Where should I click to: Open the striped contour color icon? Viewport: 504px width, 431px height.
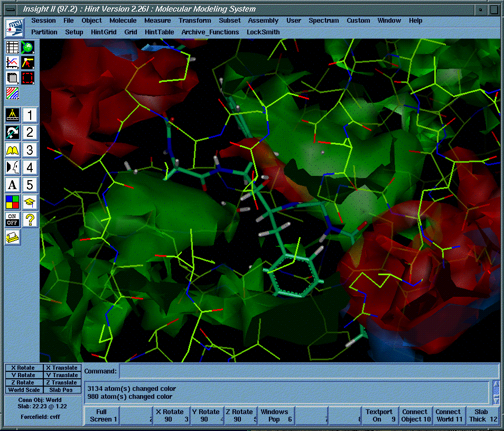coord(12,93)
